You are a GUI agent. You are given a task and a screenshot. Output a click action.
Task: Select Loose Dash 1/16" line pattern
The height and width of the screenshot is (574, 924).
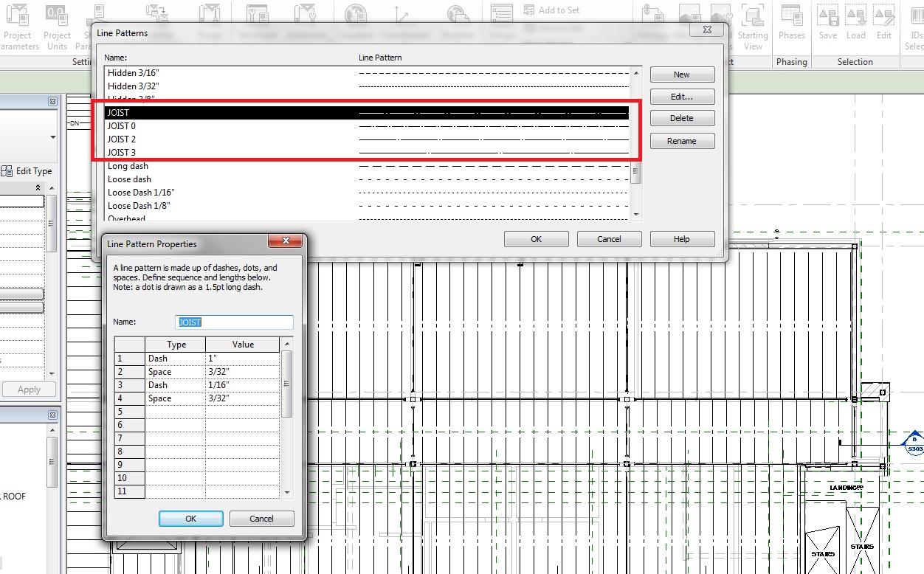(367, 193)
